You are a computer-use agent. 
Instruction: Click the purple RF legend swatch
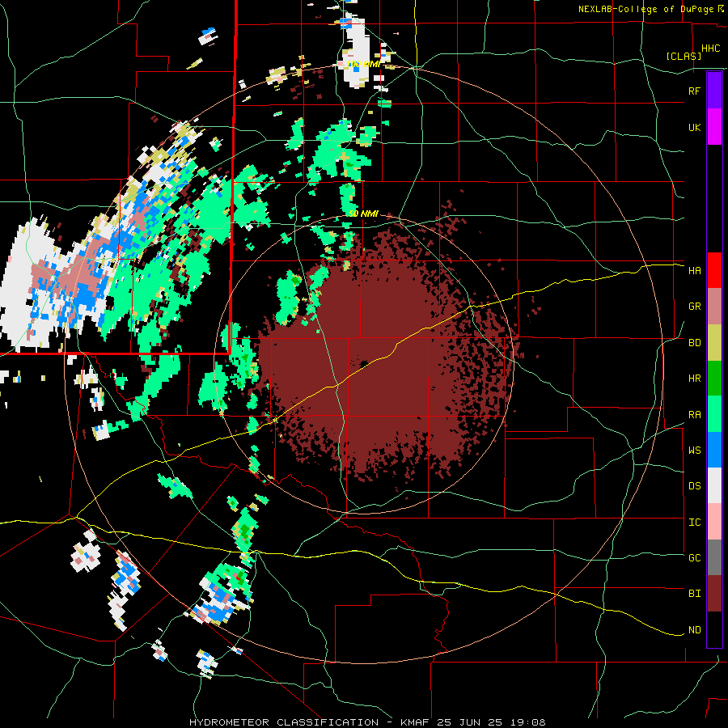coord(714,91)
